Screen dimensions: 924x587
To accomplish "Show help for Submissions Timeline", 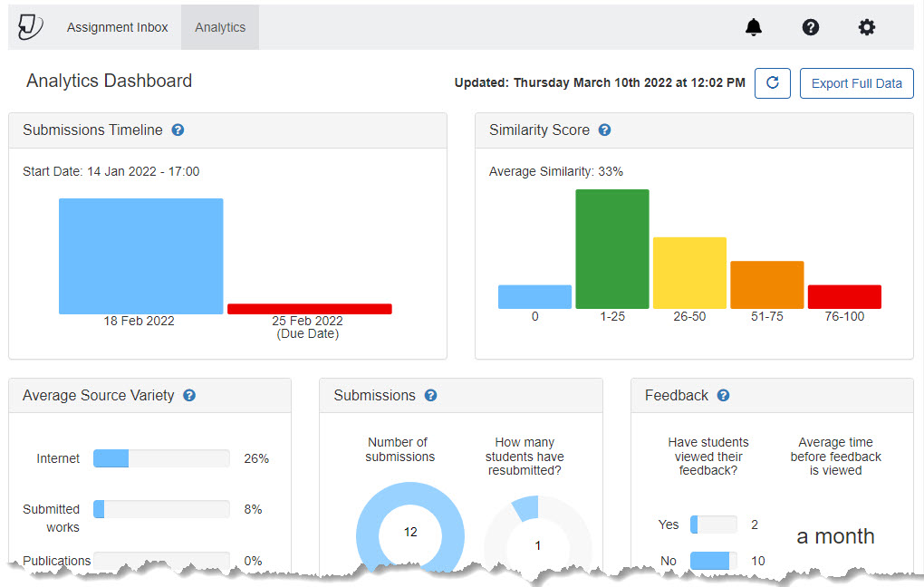I will tap(178, 130).
